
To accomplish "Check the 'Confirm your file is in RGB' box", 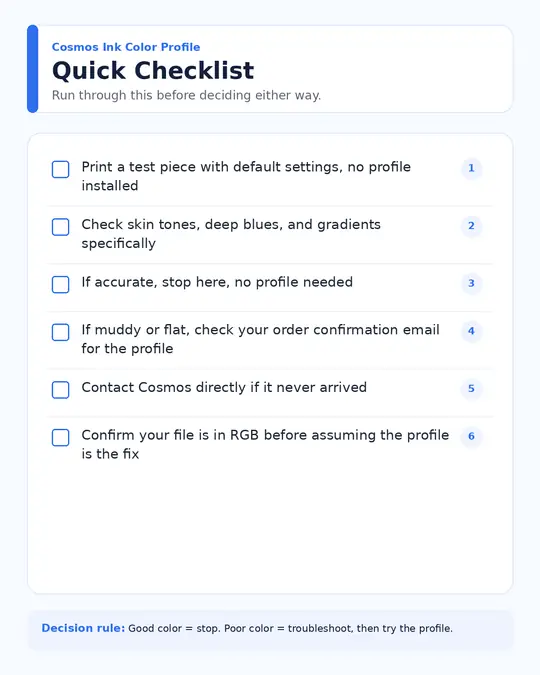I will point(60,437).
